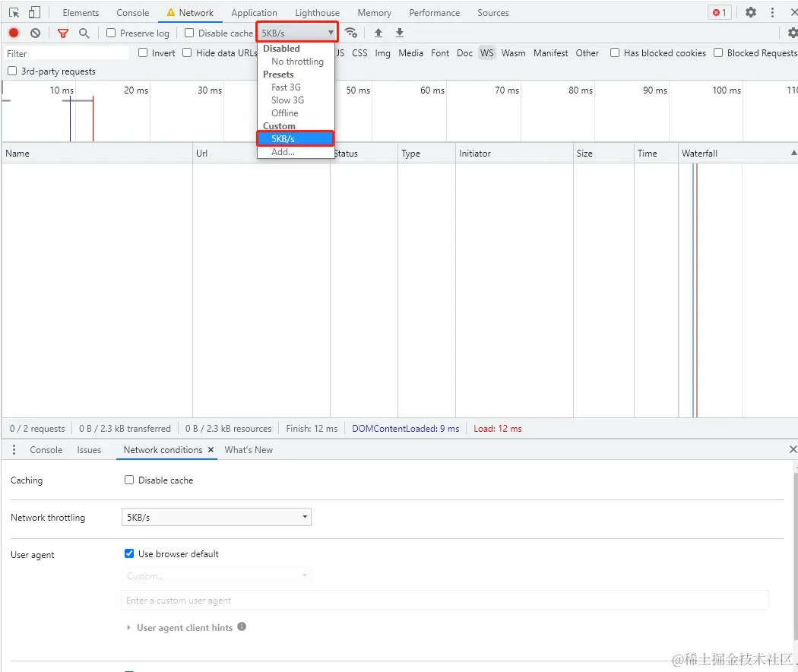
Task: Open the 5KB/s throttling dropdown in toolbar
Action: tap(297, 33)
